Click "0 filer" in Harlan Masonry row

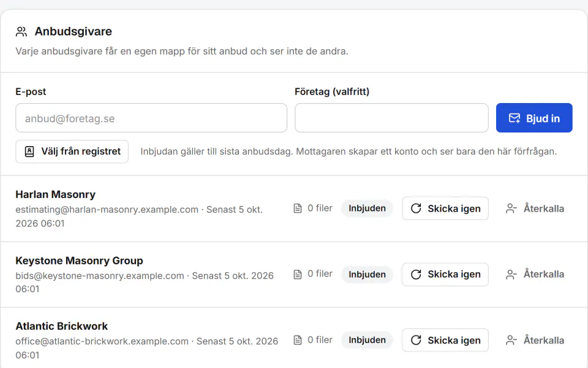(320, 208)
